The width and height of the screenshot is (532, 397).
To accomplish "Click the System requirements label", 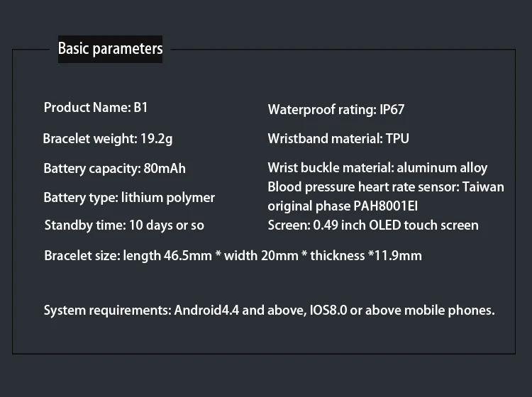I will click(106, 310).
